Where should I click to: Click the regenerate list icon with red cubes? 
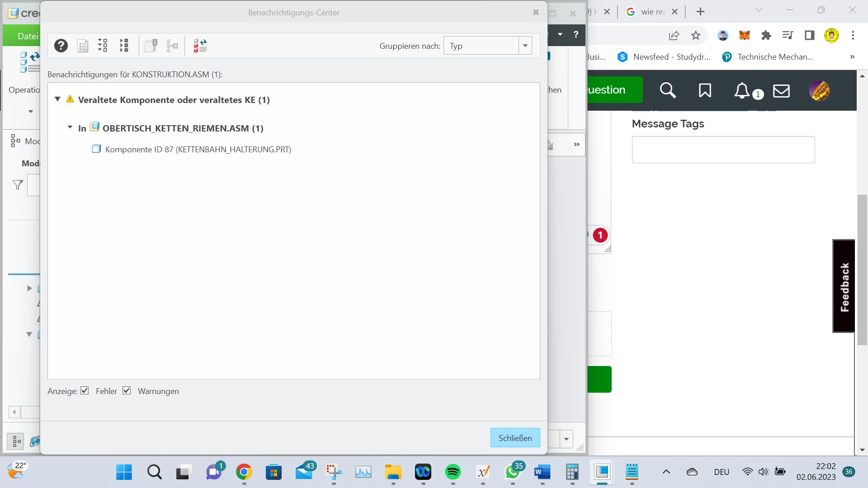pos(200,46)
